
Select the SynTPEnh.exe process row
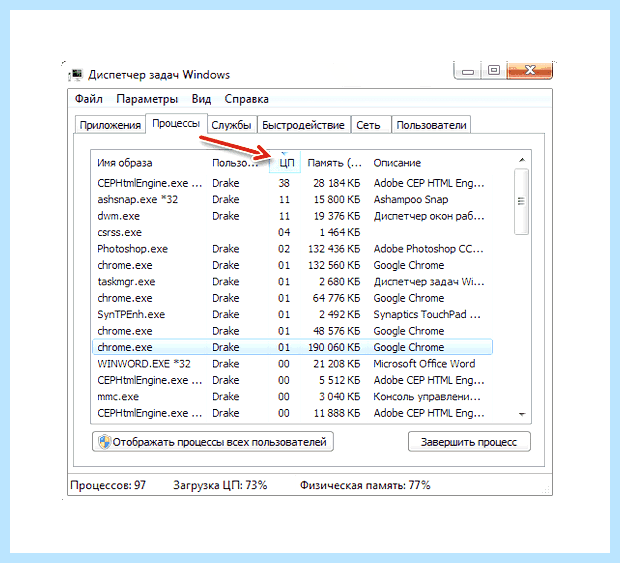pyautogui.click(x=293, y=315)
